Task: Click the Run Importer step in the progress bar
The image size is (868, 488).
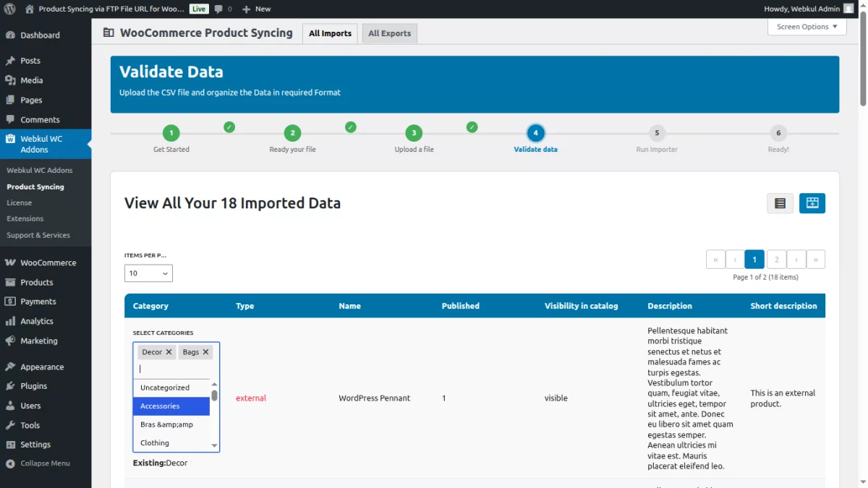Action: pos(656,133)
